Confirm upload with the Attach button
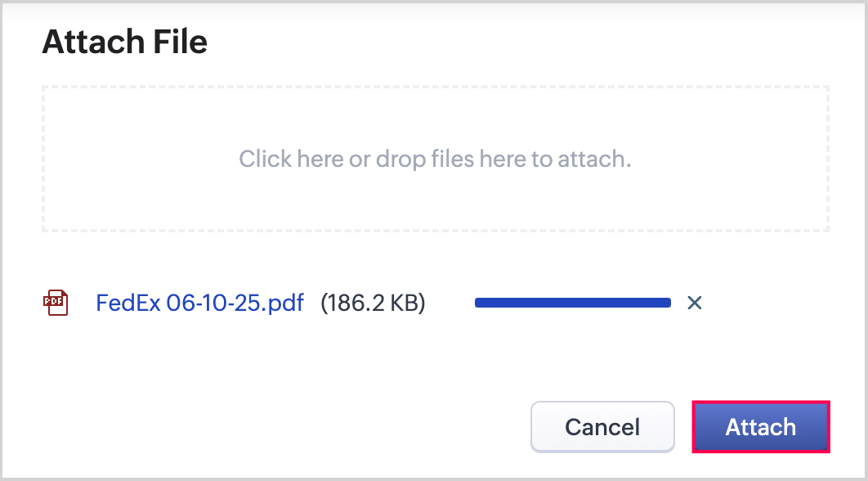This screenshot has height=481, width=868. (761, 427)
